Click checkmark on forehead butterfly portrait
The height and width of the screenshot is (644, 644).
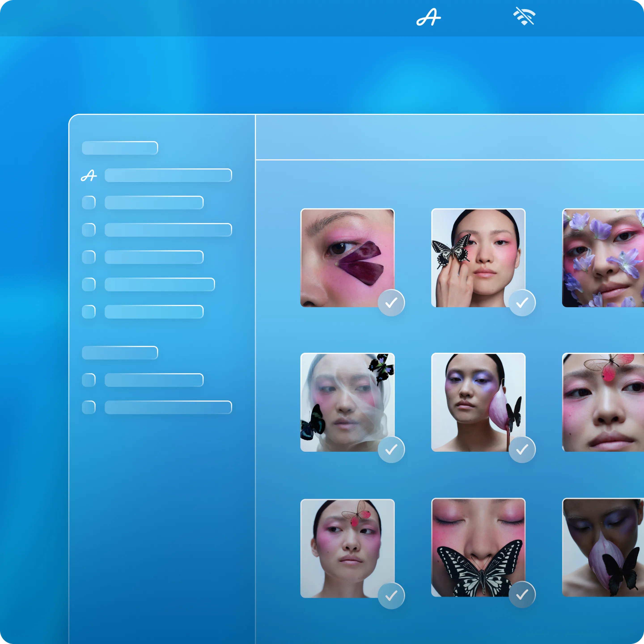coord(391,596)
